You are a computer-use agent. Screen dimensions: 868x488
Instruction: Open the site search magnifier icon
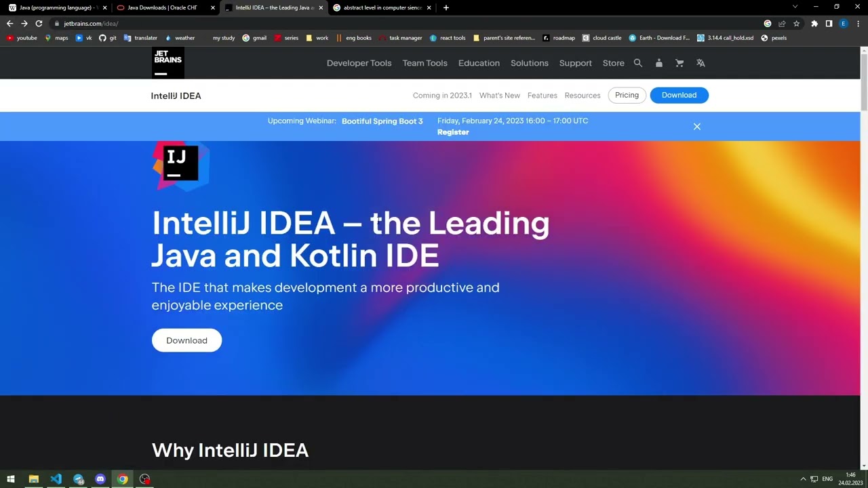click(637, 63)
